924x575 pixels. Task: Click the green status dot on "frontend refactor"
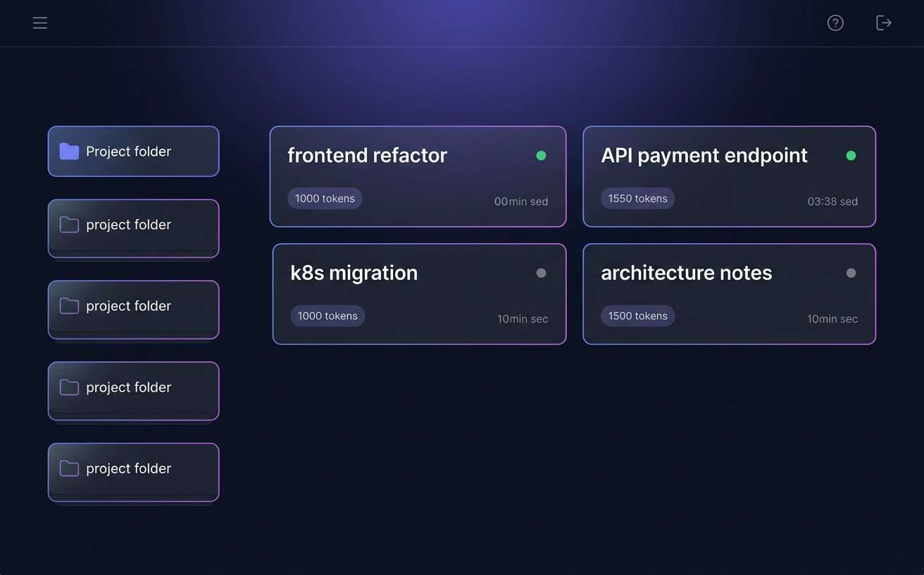[541, 155]
